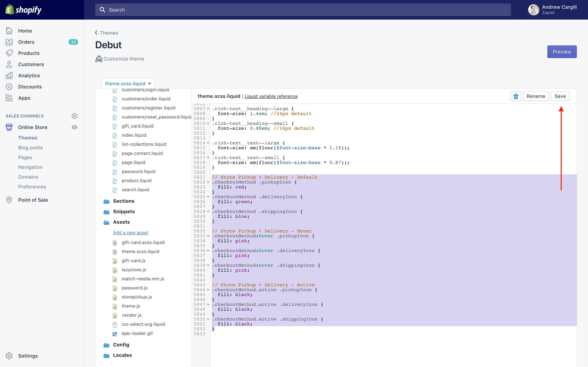The width and height of the screenshot is (588, 367).
Task: Expand the Sections folder
Action: 123,201
